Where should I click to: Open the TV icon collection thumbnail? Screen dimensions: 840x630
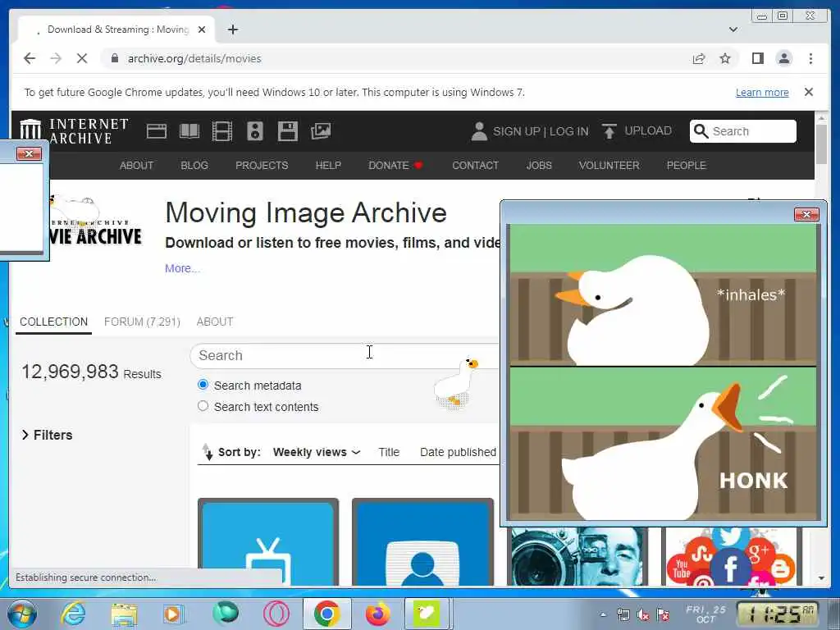click(x=268, y=542)
